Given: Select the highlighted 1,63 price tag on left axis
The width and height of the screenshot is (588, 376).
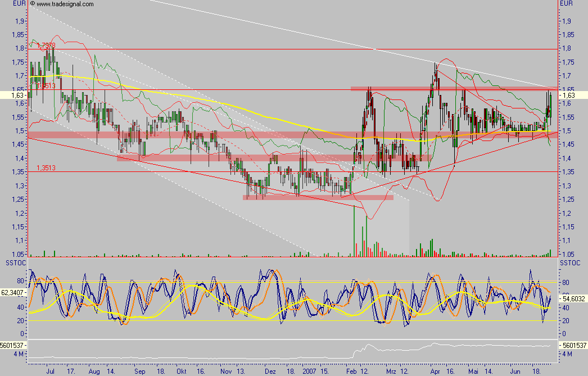Looking at the screenshot, I should click(11, 96).
